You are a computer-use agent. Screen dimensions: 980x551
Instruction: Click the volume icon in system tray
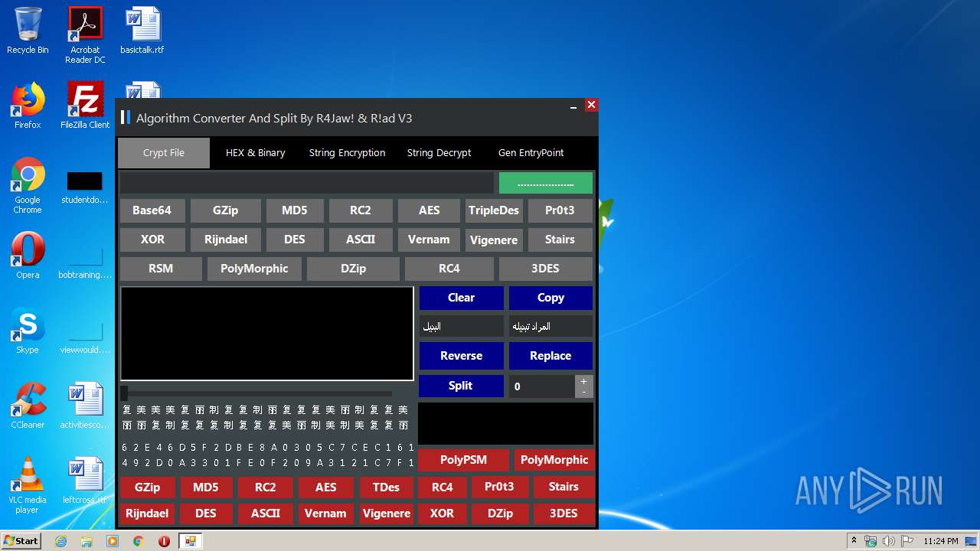click(x=888, y=541)
